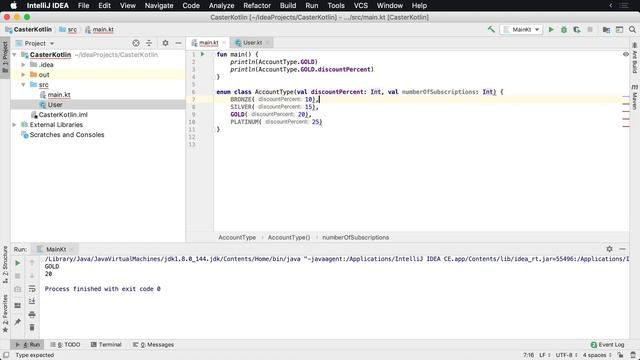Click numberOfSubscriptions breadcrumb below editor

pos(356,237)
